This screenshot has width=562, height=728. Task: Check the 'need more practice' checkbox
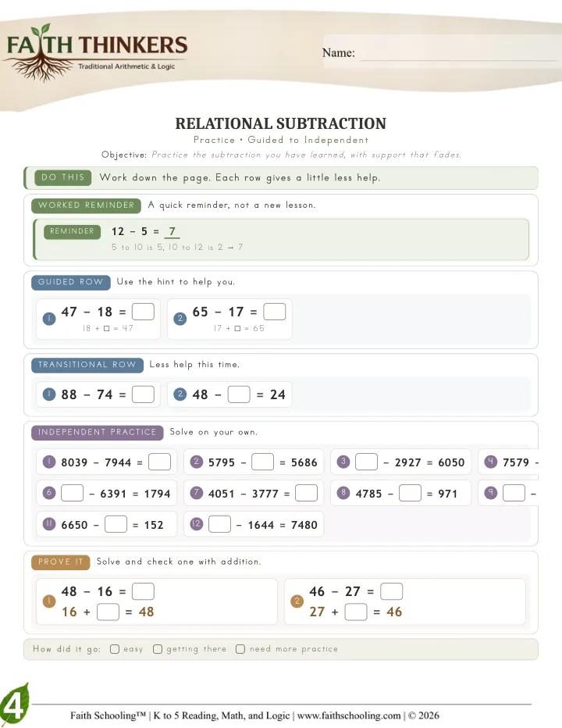[x=240, y=648]
